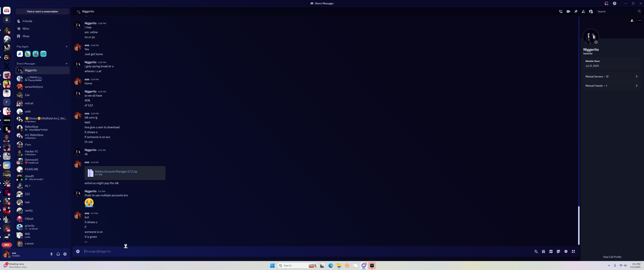Add friends to this DM
Image resolution: width=644 pixels, height=270 pixels.
pyautogui.click(x=583, y=11)
